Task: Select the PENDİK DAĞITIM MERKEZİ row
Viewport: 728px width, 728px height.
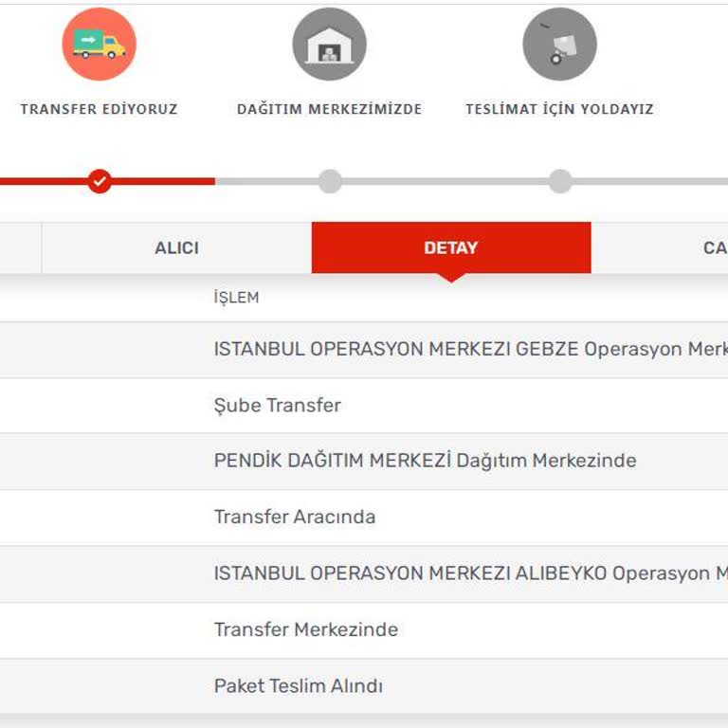Action: [364, 461]
